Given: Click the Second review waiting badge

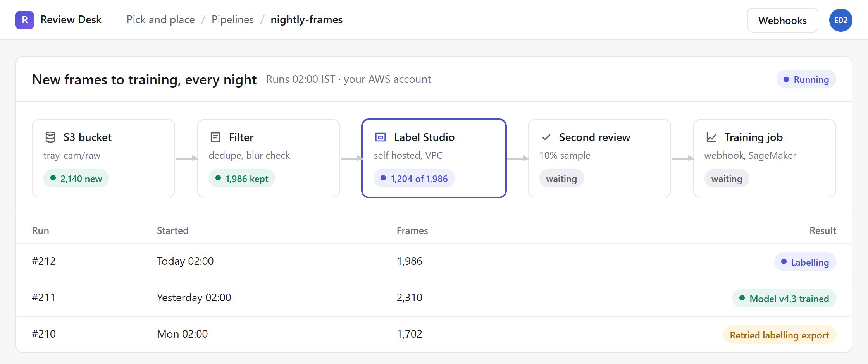Looking at the screenshot, I should coord(561,179).
